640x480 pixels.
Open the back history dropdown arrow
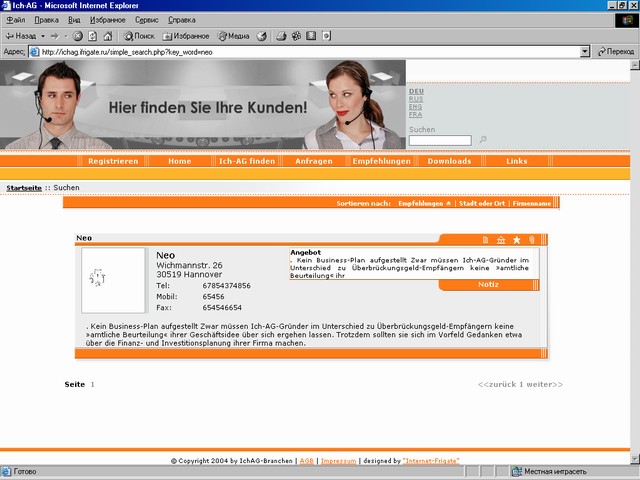click(43, 36)
